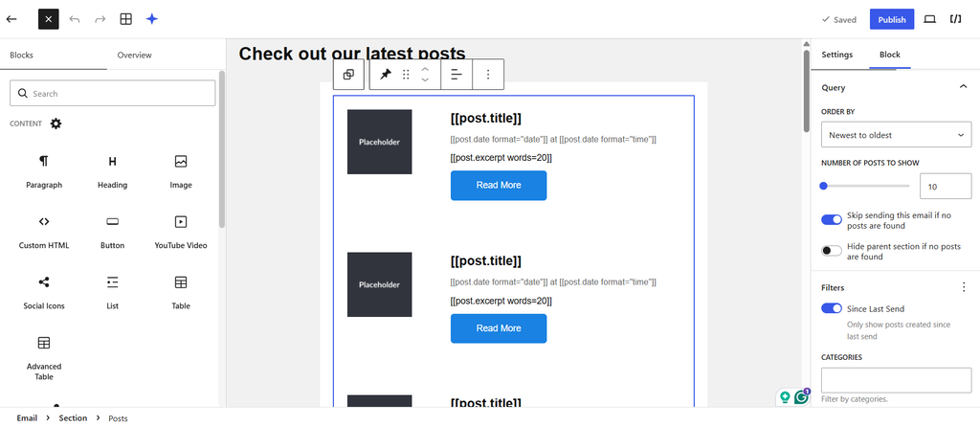Click the green lightbulb suggestion icon
The width and height of the screenshot is (980, 427).
point(785,397)
